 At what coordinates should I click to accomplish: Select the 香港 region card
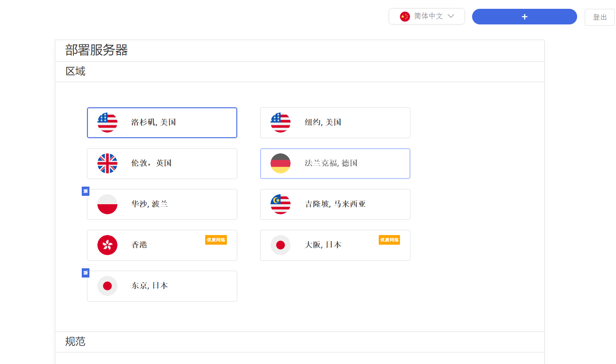(162, 245)
